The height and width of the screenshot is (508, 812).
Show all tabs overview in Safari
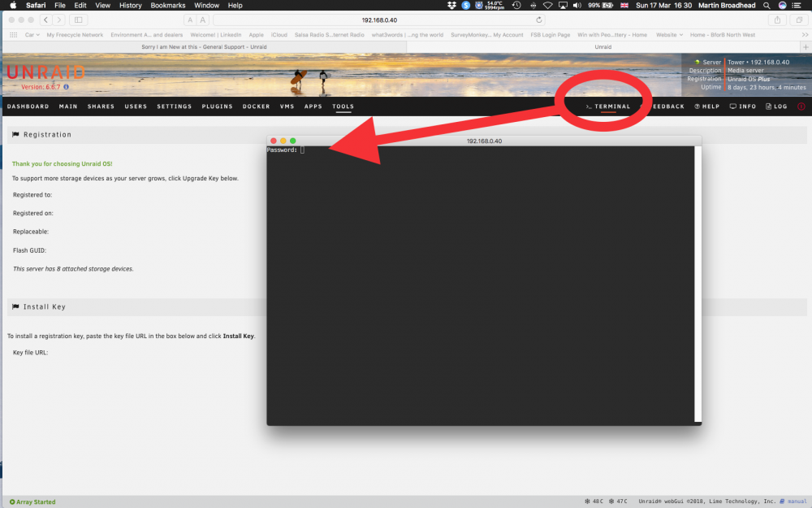point(799,20)
